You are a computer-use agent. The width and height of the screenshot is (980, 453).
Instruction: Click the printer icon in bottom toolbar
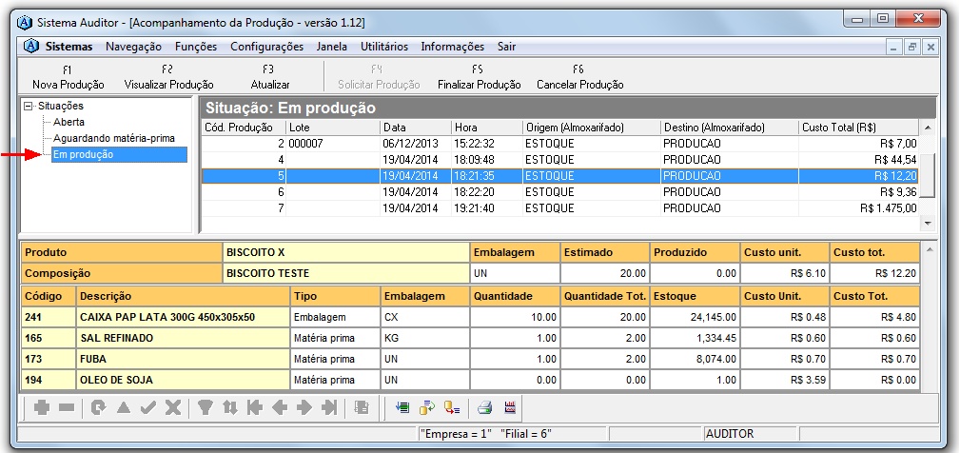coord(484,407)
